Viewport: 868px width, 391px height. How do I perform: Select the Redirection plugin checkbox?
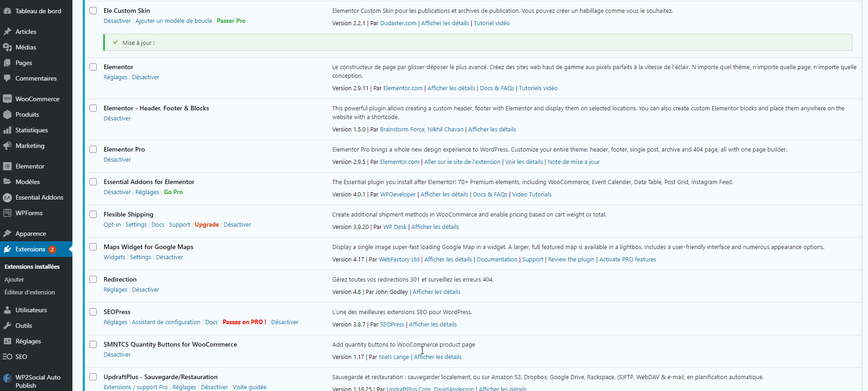[x=93, y=279]
